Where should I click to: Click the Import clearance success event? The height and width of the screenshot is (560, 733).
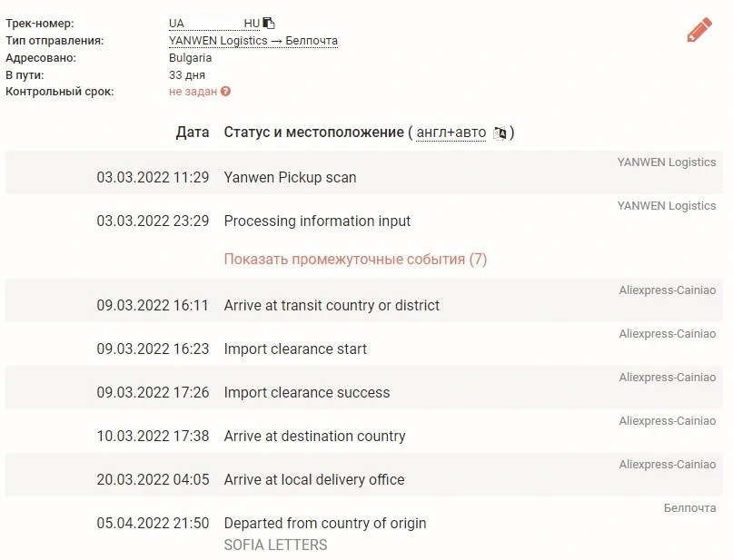307,392
